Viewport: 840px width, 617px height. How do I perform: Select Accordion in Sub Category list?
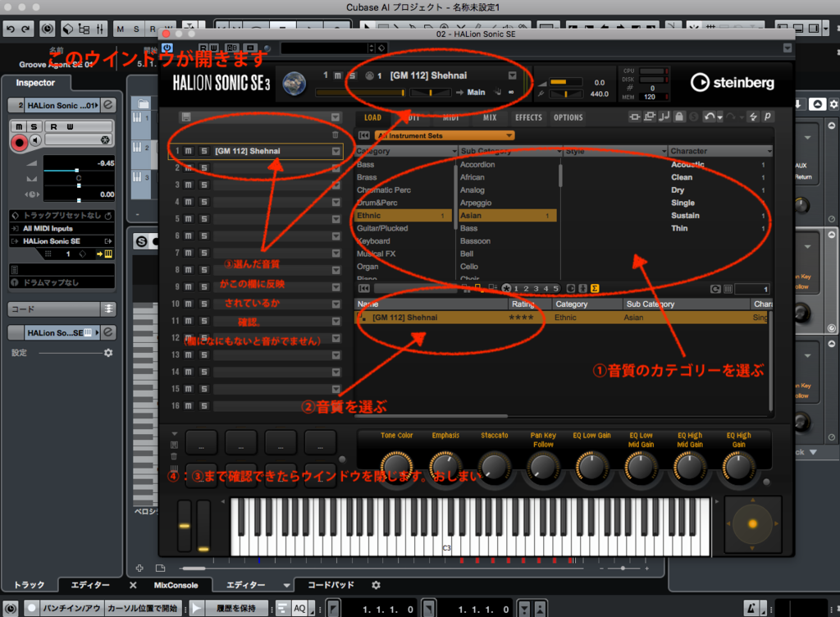[x=477, y=164]
